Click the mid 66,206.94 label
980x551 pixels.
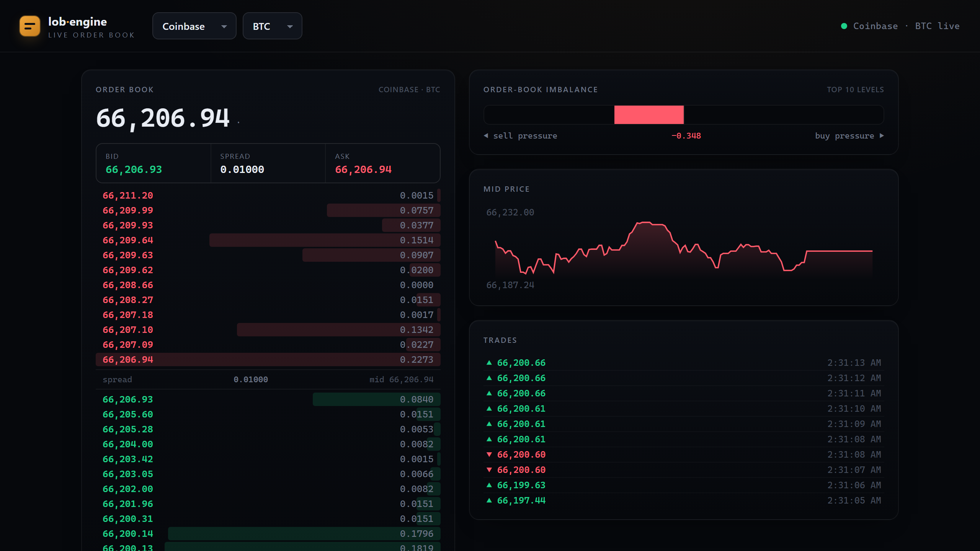401,380
